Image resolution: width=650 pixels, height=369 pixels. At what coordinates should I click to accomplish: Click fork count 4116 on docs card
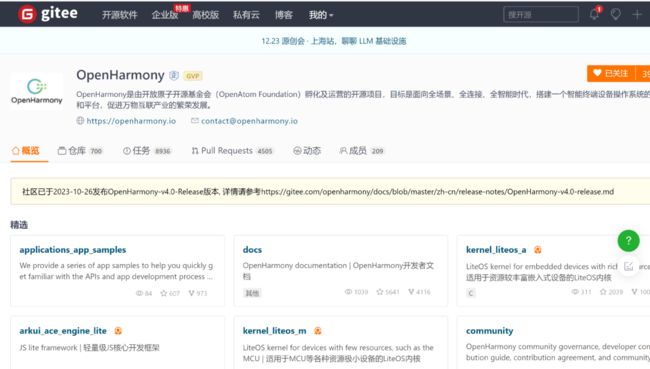(419, 292)
